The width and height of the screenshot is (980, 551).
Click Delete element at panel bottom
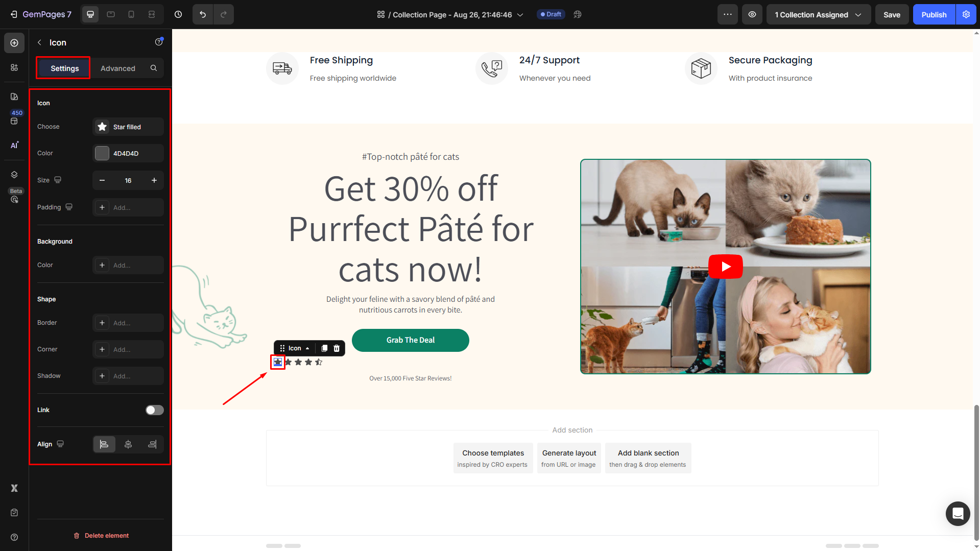(101, 536)
